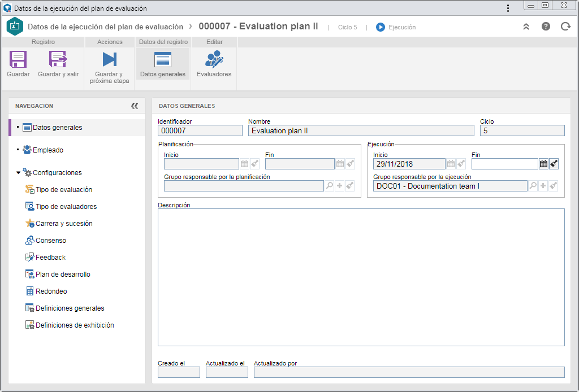Image resolution: width=579 pixels, height=392 pixels.
Task: Click inside the Descripción text area
Action: point(361,277)
